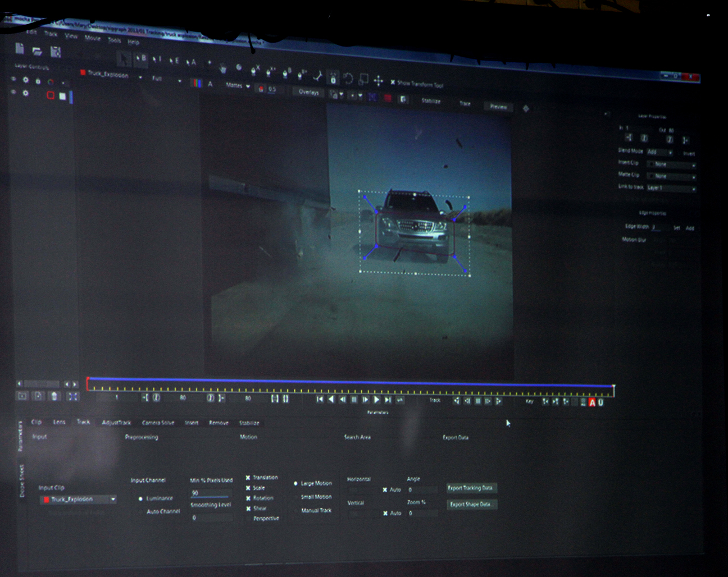This screenshot has width=728, height=577.
Task: Click the Overlays button
Action: tap(308, 92)
